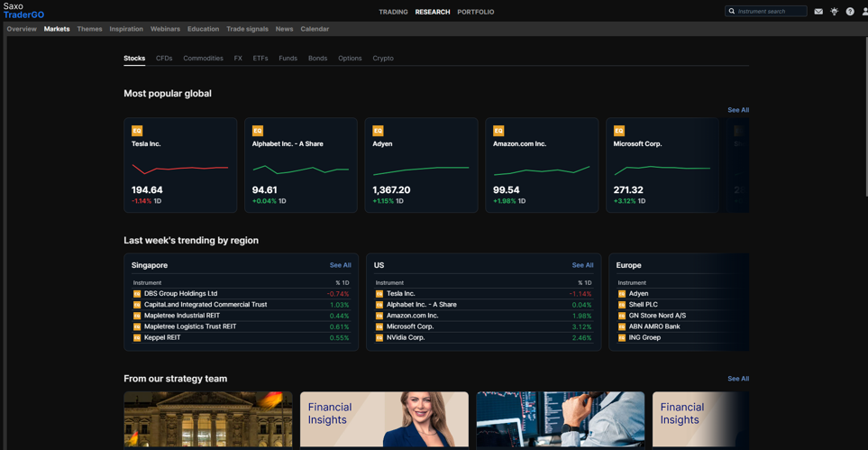Click the lightbulb ideas icon
Image resolution: width=868 pixels, height=450 pixels.
[x=835, y=11]
